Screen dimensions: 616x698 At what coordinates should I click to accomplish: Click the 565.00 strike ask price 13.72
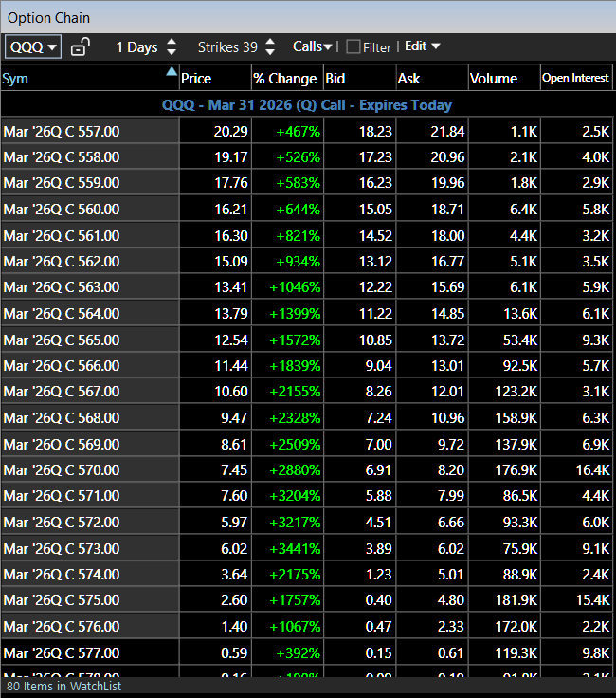coord(447,340)
